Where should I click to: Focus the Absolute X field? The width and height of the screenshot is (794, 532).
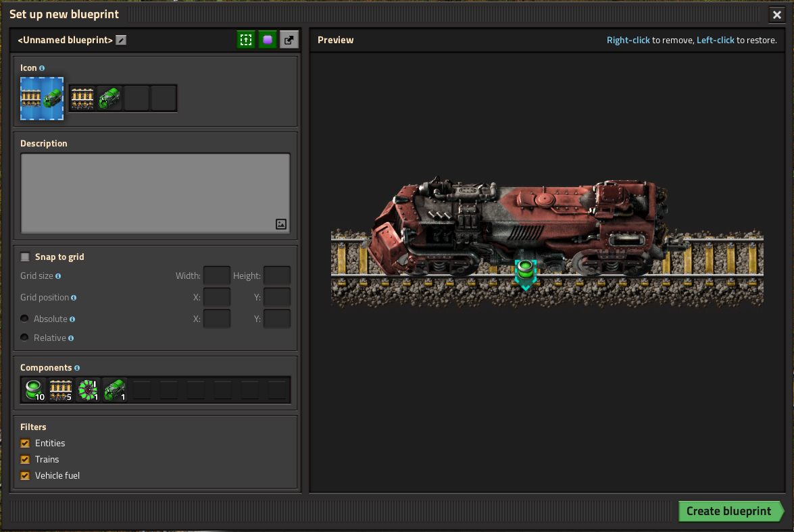point(217,319)
